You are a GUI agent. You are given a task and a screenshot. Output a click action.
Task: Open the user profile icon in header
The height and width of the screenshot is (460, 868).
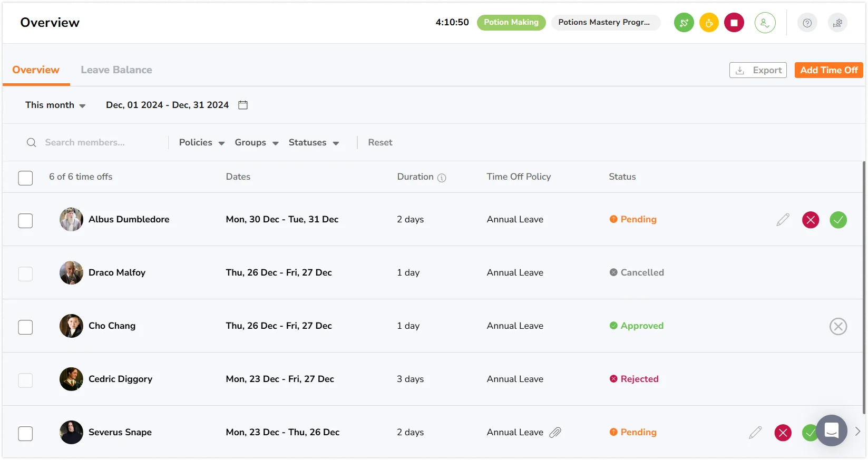click(x=765, y=23)
